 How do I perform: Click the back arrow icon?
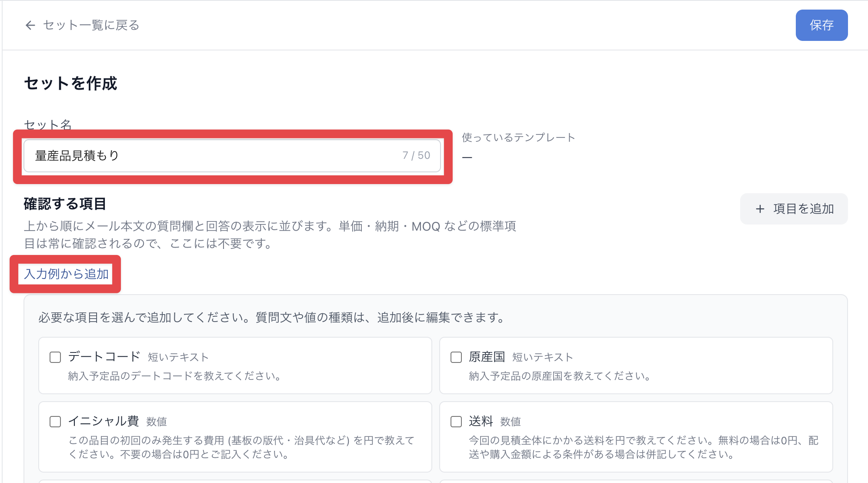pyautogui.click(x=30, y=25)
